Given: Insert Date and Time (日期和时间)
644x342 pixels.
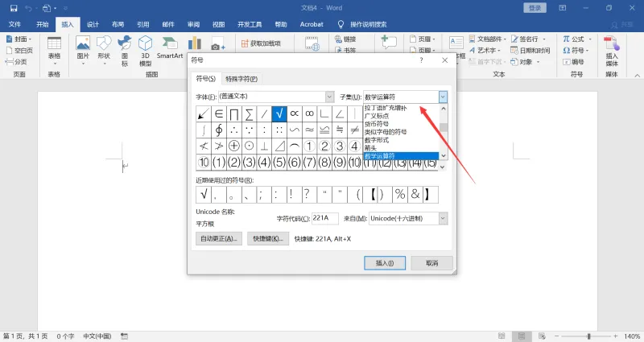Looking at the screenshot, I should point(530,51).
